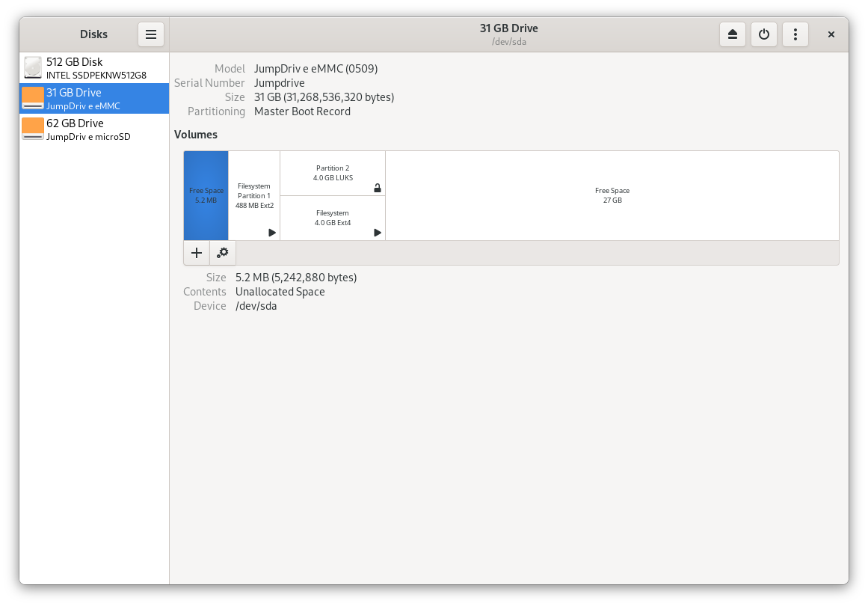Click the serial number value Jumpdrive
This screenshot has height=606, width=868.
[279, 83]
